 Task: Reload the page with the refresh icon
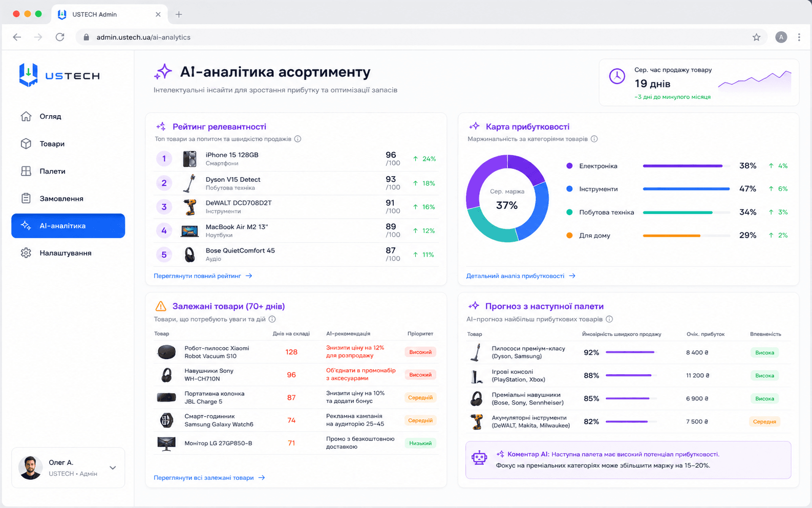point(60,37)
